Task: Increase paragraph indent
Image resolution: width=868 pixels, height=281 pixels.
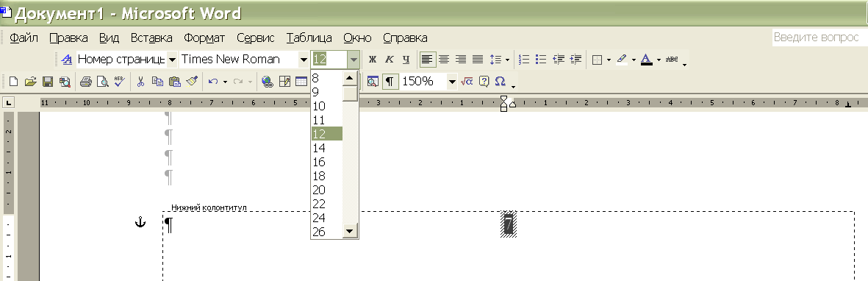Action: [x=576, y=60]
